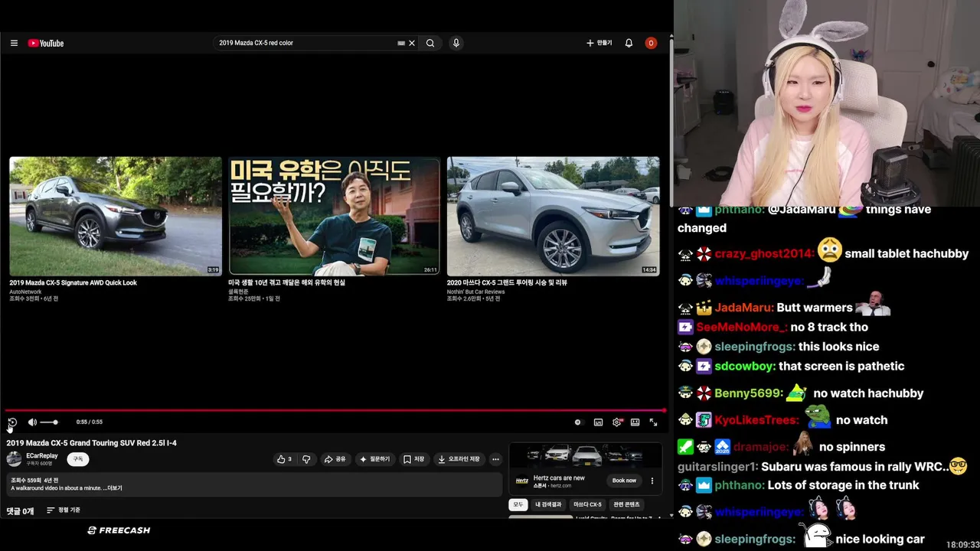Switch to theater mode
Screen dimensions: 980x551
coord(635,422)
